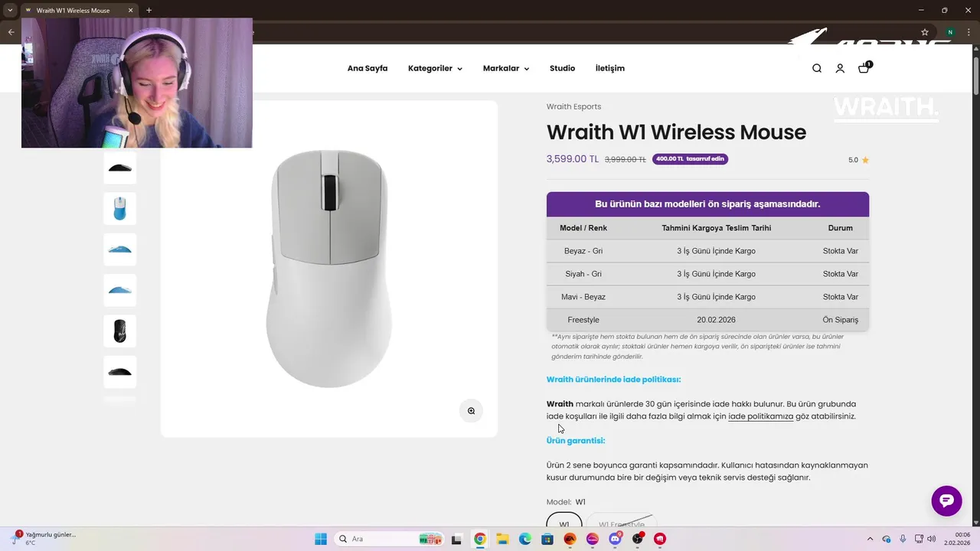
Task: Open Chrome three-dot menu
Action: [x=969, y=32]
